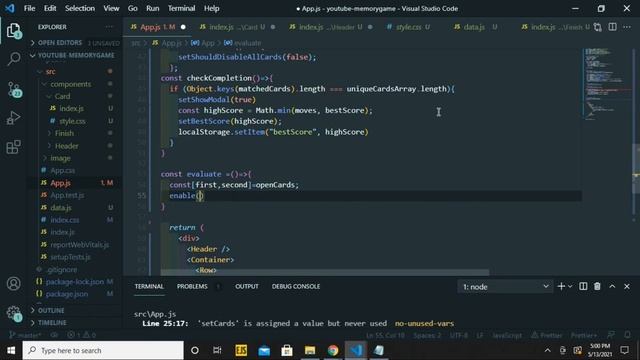640x360 pixels.
Task: Open File Explorer from taskbar
Action: click(310, 350)
